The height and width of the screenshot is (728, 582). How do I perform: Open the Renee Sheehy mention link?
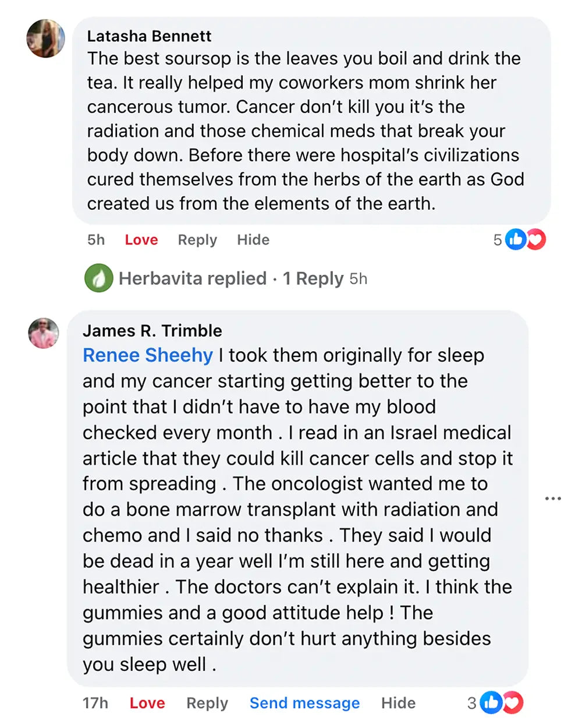[x=148, y=355]
